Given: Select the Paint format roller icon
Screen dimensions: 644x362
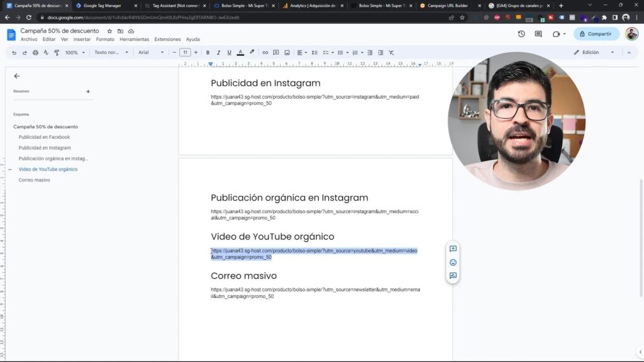Looking at the screenshot, I should (x=57, y=53).
